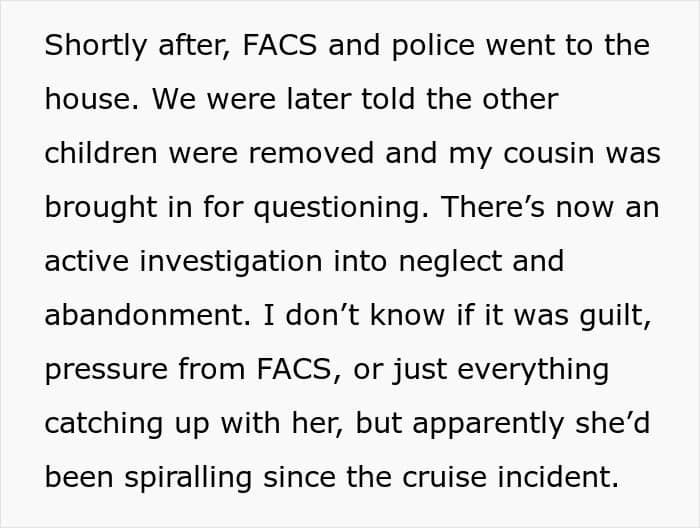Click the word "catching" in the paragraph
The image size is (700, 528).
(x=104, y=424)
